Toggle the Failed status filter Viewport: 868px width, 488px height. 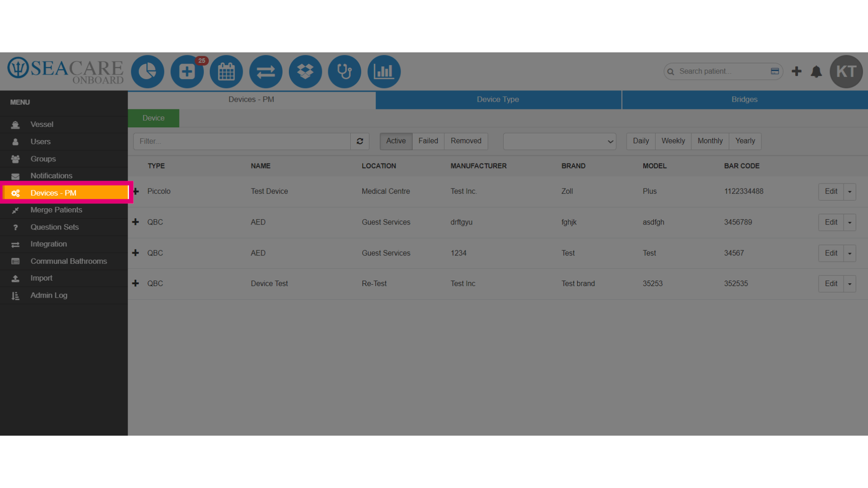tap(428, 141)
